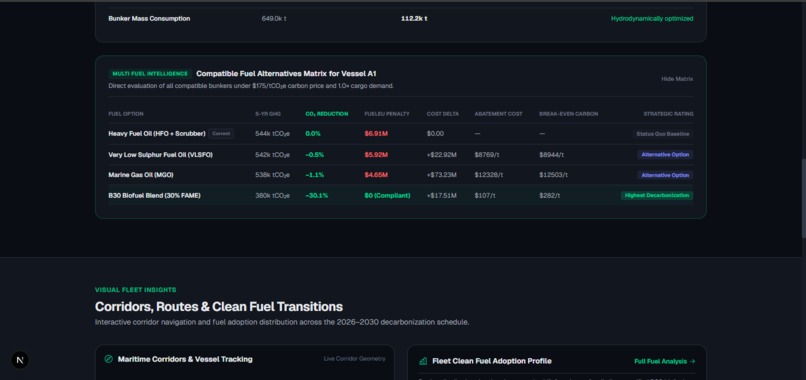806x380 pixels.
Task: Click the $282/t break-even carbon value
Action: (x=549, y=195)
